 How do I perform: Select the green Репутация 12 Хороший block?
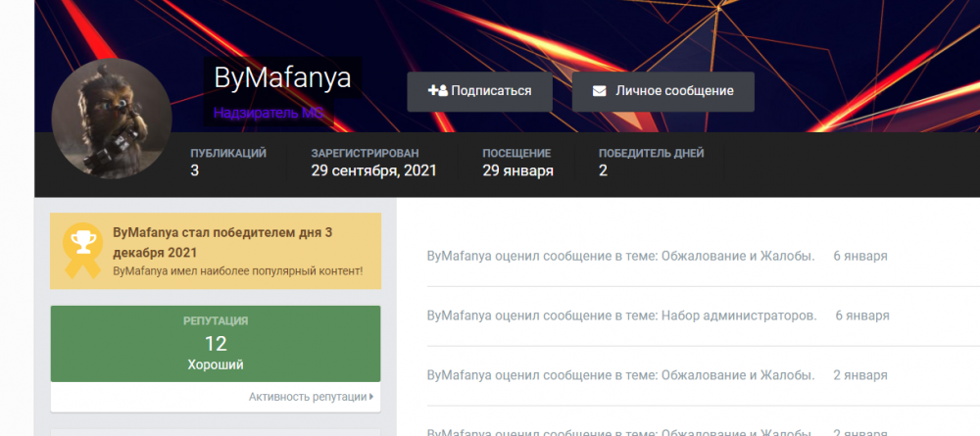pos(216,343)
